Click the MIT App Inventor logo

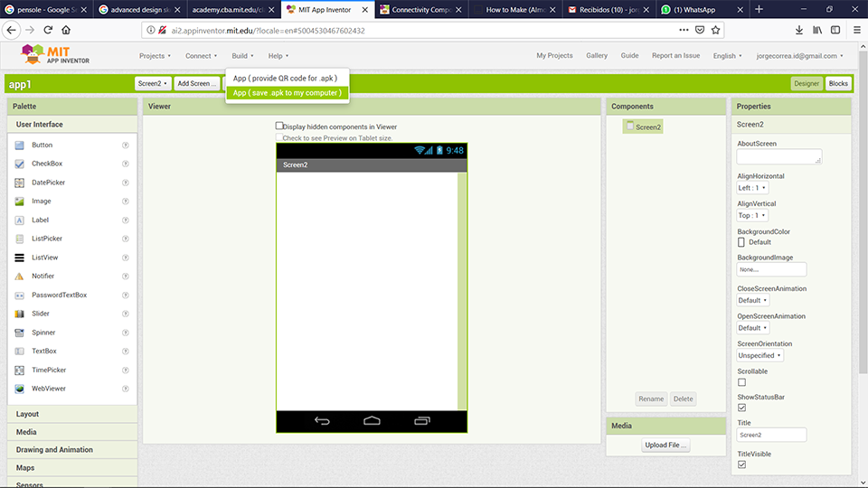(x=55, y=55)
